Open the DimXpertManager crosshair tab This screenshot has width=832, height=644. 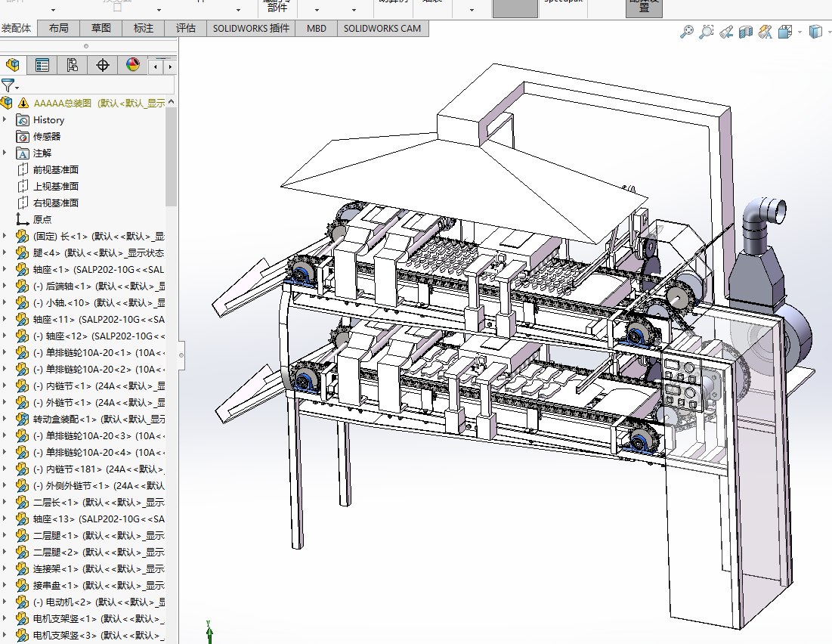103,65
